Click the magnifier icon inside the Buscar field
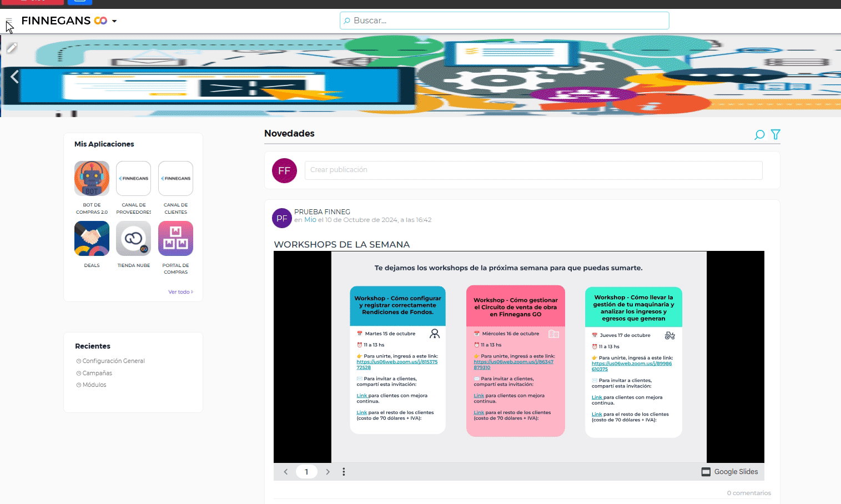 (347, 21)
